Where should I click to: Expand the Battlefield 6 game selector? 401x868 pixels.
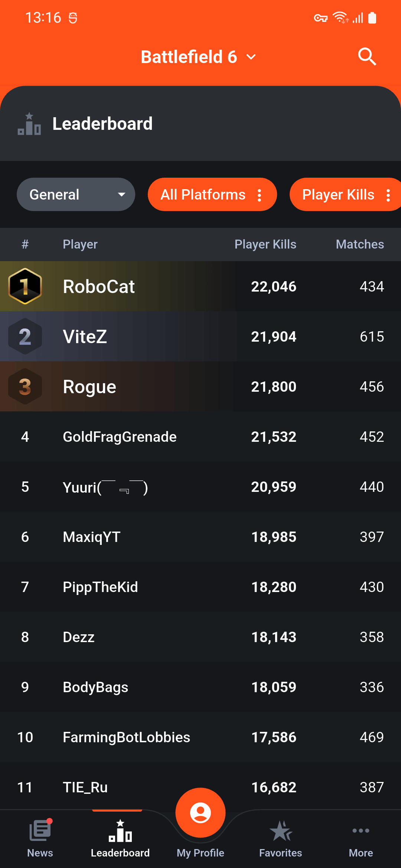click(199, 57)
